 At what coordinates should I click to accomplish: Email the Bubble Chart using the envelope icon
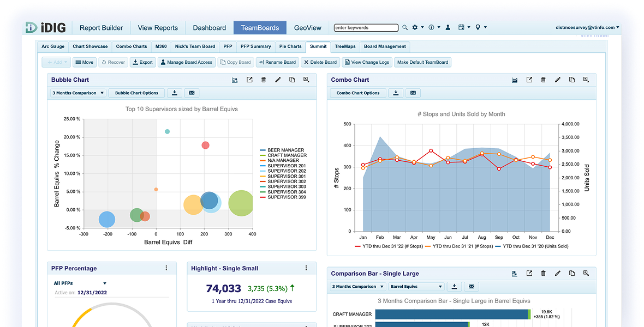click(x=192, y=93)
